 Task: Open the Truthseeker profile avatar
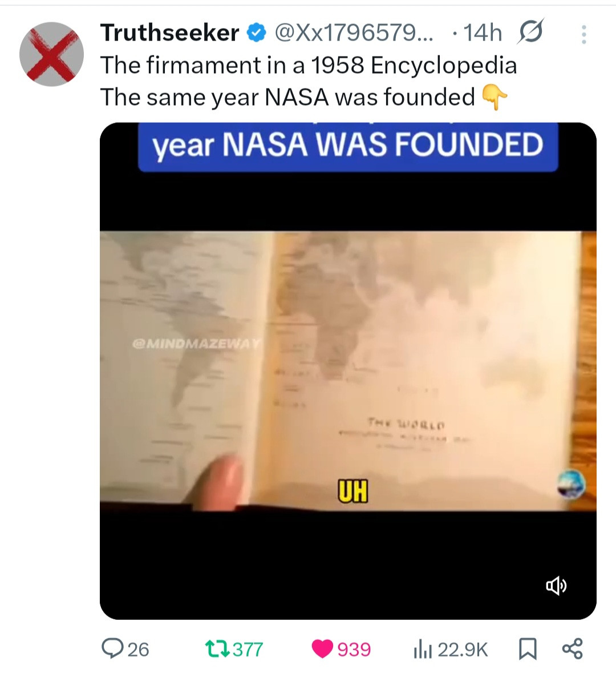pyautogui.click(x=51, y=54)
